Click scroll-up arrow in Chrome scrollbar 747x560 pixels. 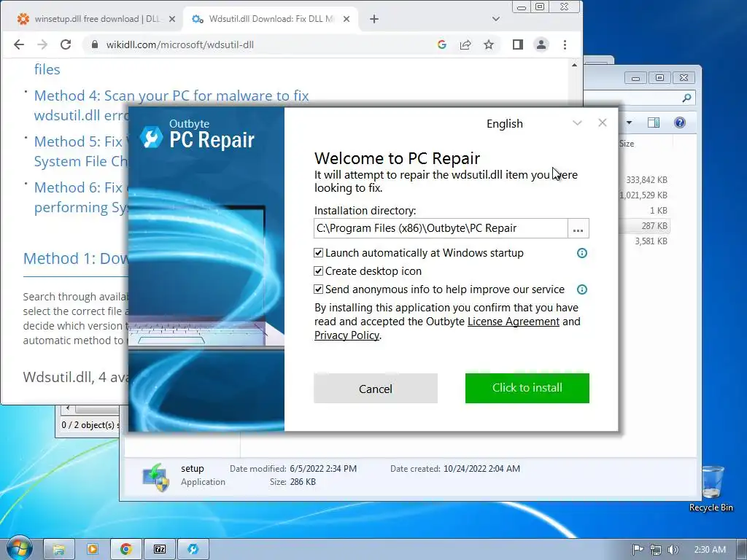[575, 65]
